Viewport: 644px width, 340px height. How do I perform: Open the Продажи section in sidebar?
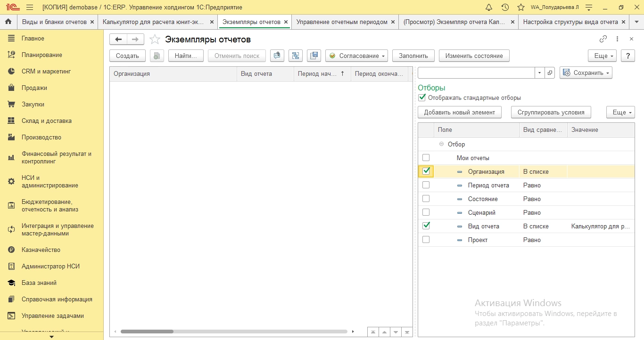34,88
